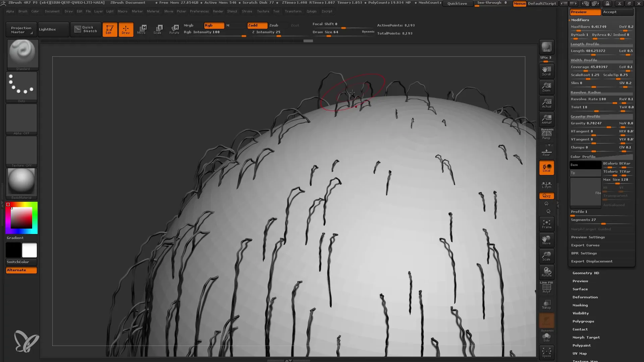Click the red color swatch in color picker
644x362 pixels.
8,205
